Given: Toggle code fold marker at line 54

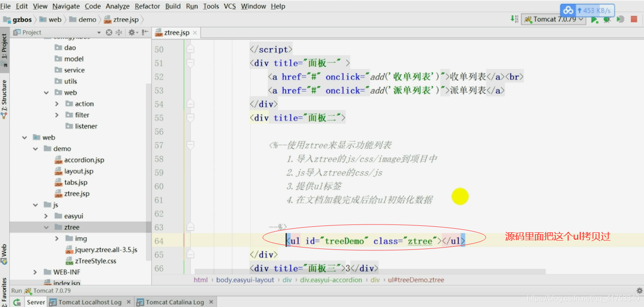Looking at the screenshot, I should 190,104.
